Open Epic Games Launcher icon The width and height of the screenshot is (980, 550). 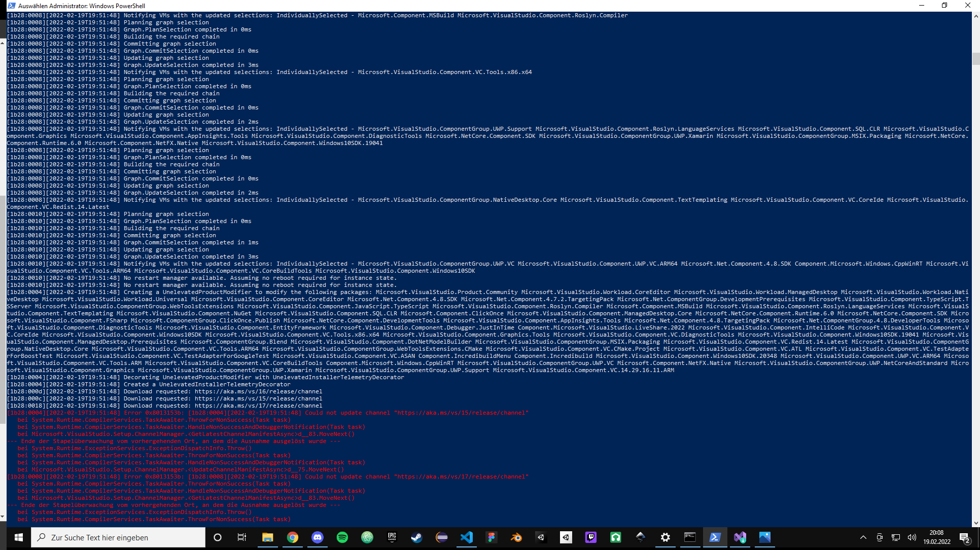click(x=392, y=537)
